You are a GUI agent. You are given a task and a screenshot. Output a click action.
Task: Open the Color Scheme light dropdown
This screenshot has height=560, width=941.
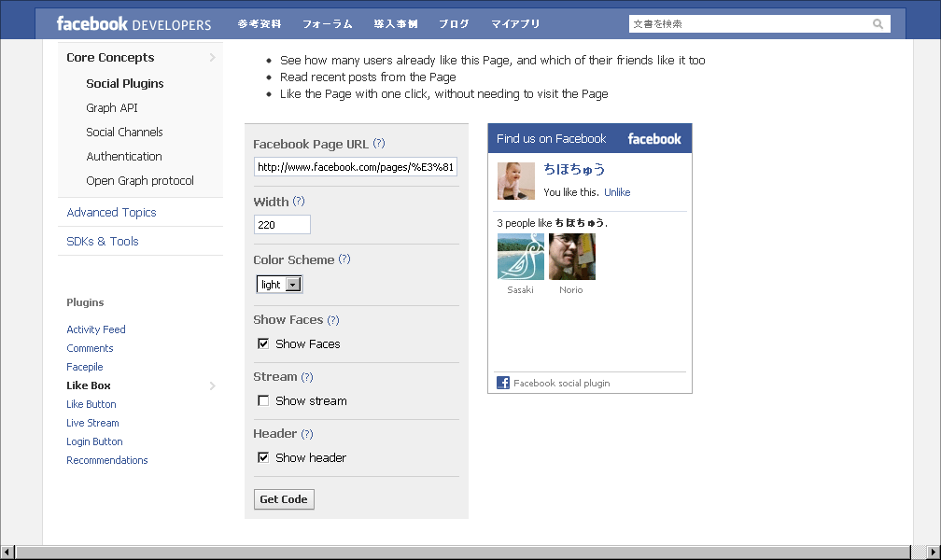click(279, 285)
